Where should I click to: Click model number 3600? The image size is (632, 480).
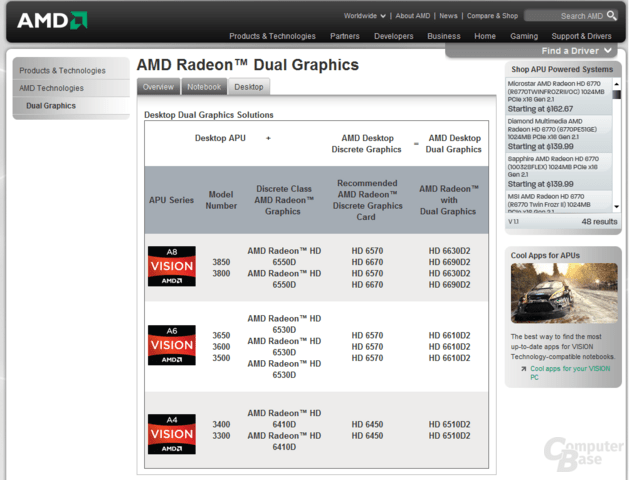(x=221, y=347)
